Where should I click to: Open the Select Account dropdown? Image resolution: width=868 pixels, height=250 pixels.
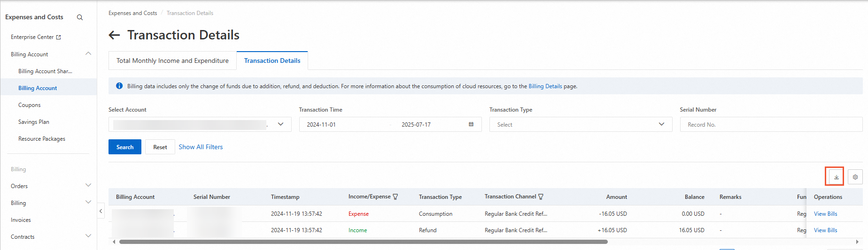click(200, 124)
